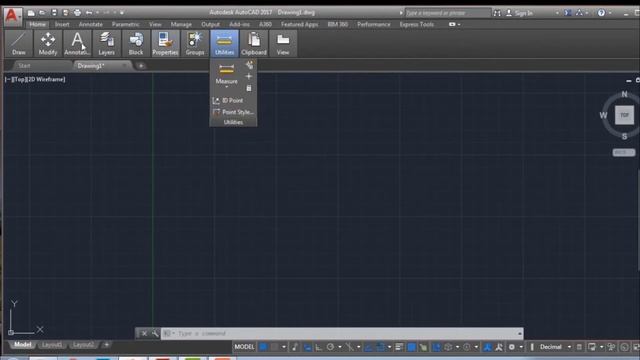Open the workspace switching gear icon
This screenshot has width=640, height=360.
511,347
